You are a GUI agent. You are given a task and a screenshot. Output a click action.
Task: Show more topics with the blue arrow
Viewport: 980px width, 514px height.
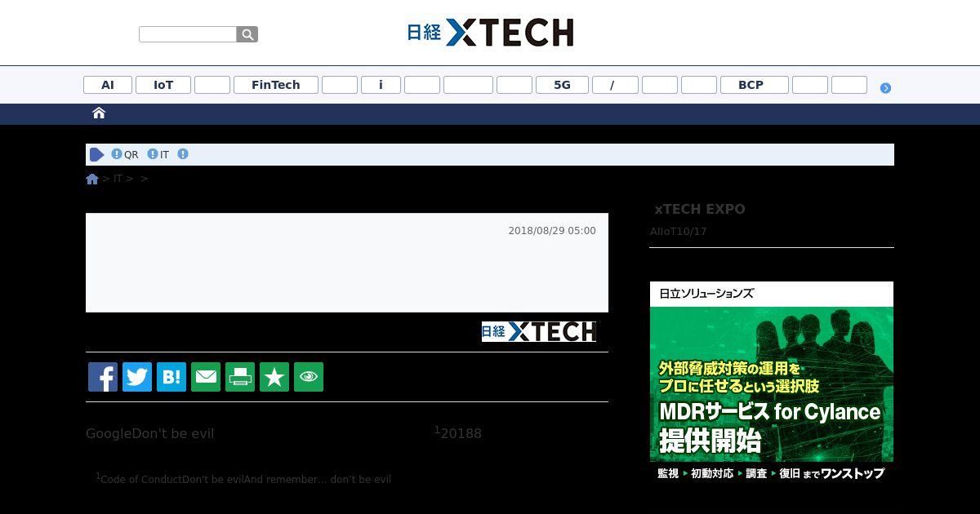tap(885, 87)
